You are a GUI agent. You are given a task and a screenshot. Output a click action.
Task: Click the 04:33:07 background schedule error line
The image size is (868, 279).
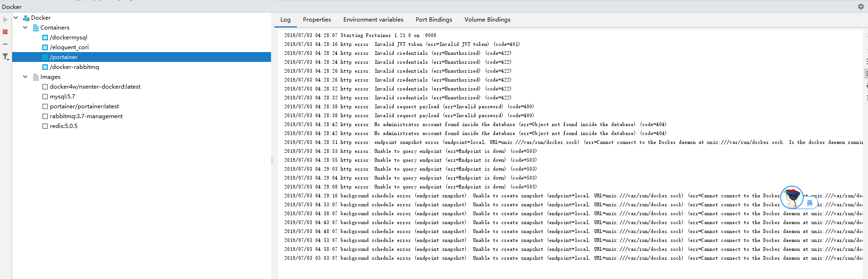[573, 204]
